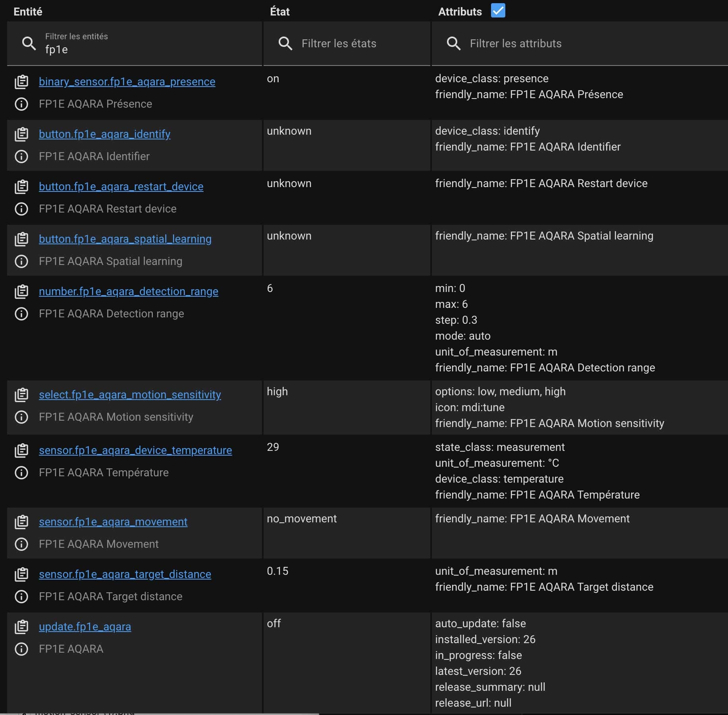This screenshot has width=728, height=715.
Task: Open button.fp1e_aqara_identify link
Action: [x=105, y=134]
